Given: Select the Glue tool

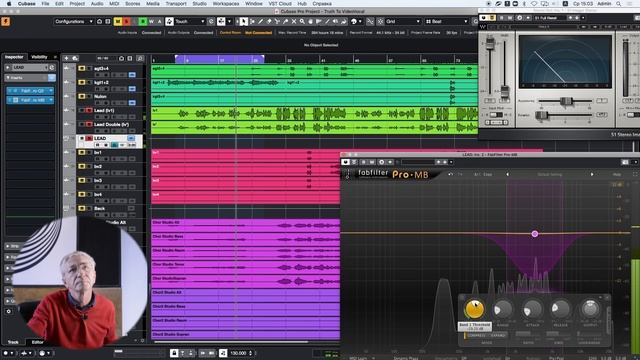Looking at the screenshot, I should pyautogui.click(x=285, y=22).
